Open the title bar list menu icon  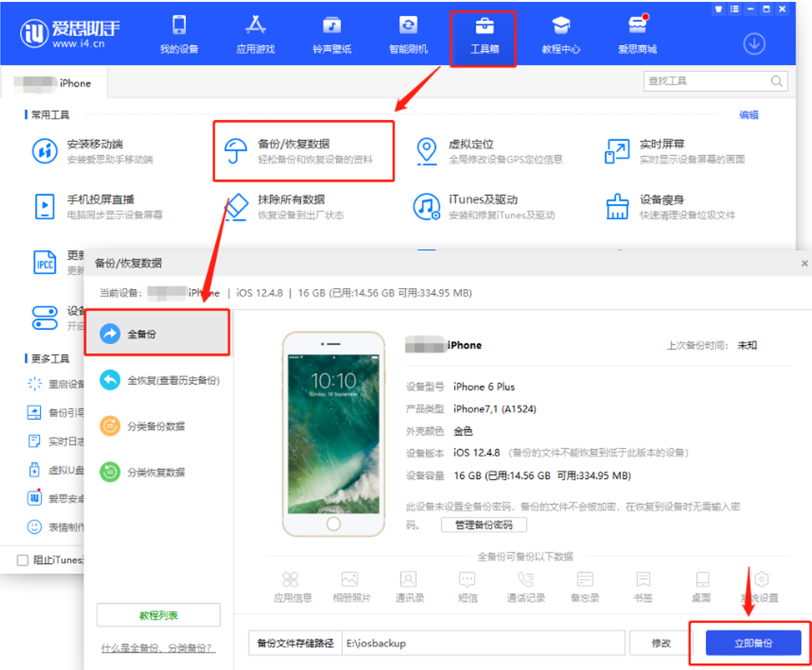click(x=734, y=9)
